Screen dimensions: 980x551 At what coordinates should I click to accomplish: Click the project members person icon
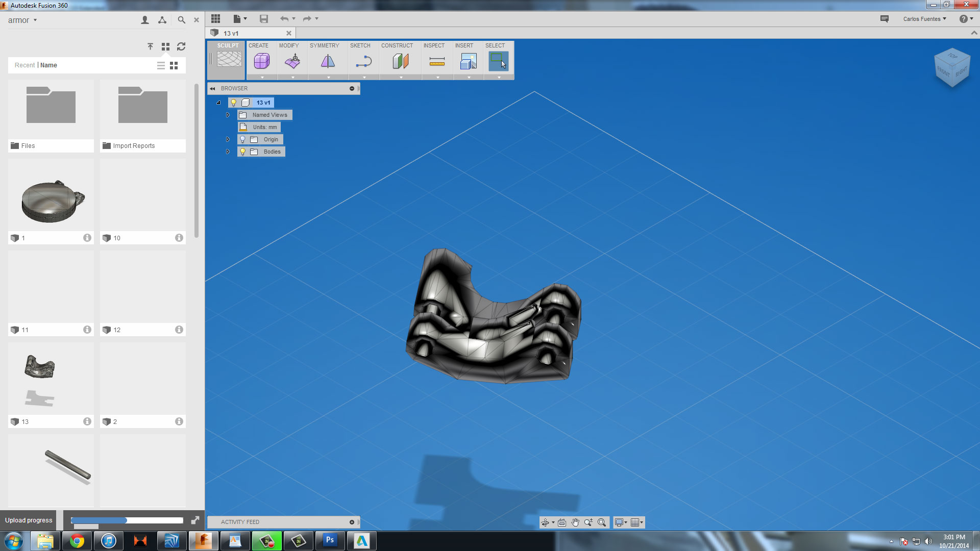145,20
